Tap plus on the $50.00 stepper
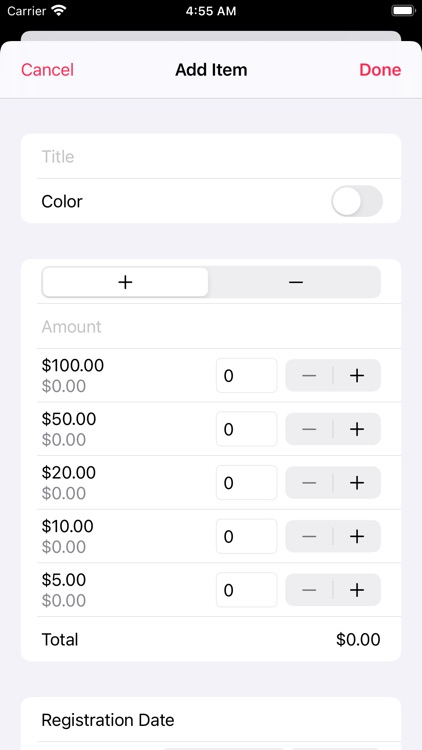Screen dimensions: 422x750 pos(357,430)
